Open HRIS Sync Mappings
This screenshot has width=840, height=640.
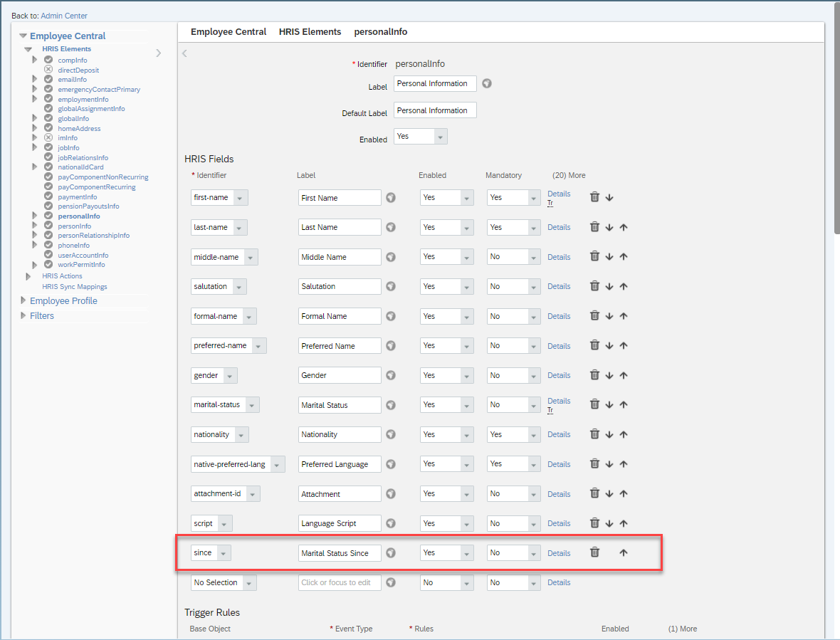tap(75, 287)
